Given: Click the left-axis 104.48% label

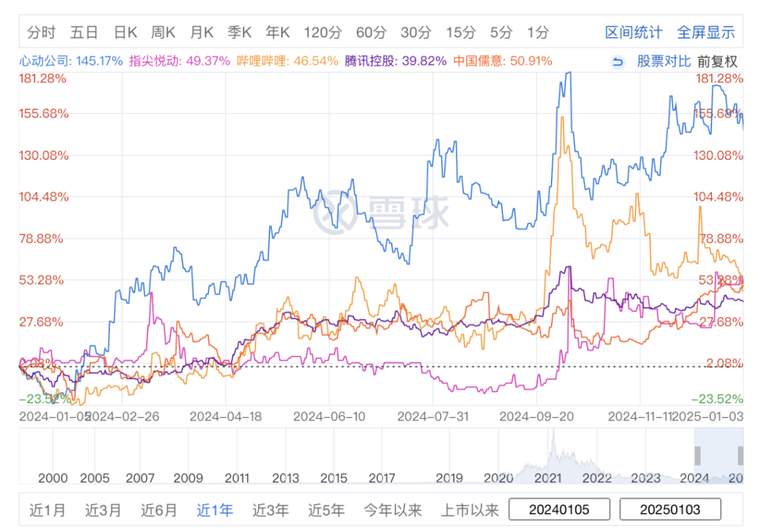Looking at the screenshot, I should tap(44, 197).
